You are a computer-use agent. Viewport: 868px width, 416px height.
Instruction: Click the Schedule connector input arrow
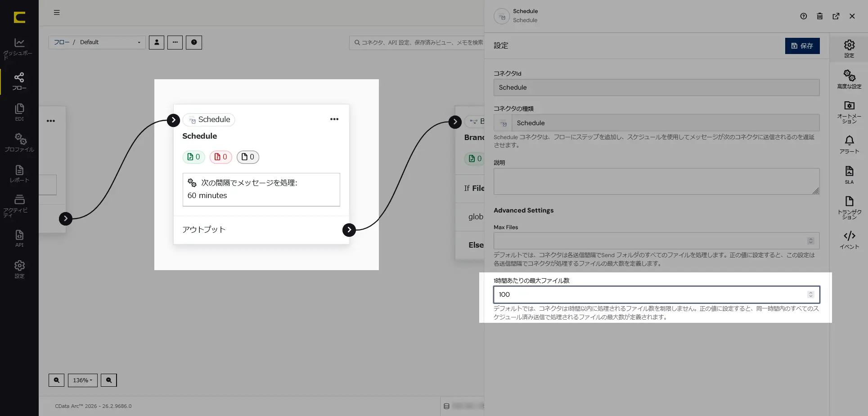[x=173, y=120]
